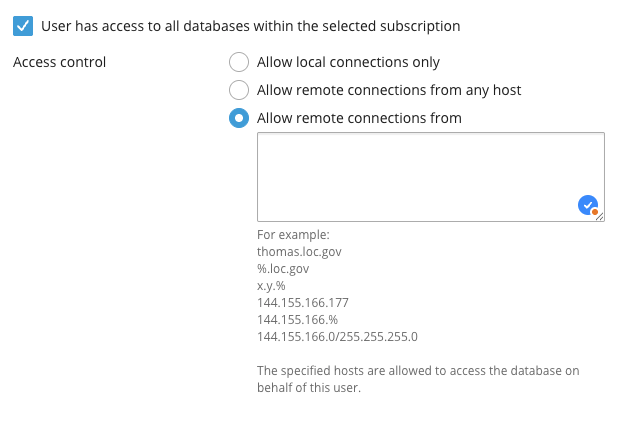Click the 'Access control' field label
This screenshot has height=434, width=619.
60,62
